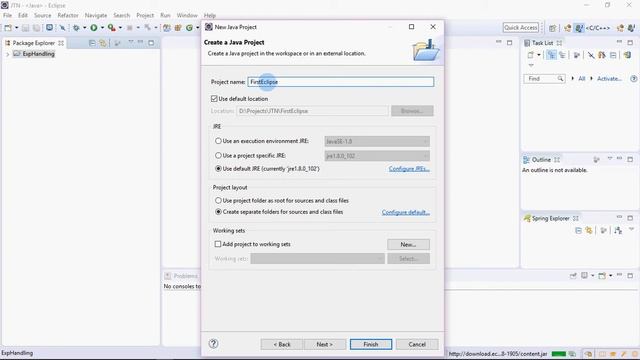Select Use an execution environment JRE radio
640x360 pixels.
[218, 141]
